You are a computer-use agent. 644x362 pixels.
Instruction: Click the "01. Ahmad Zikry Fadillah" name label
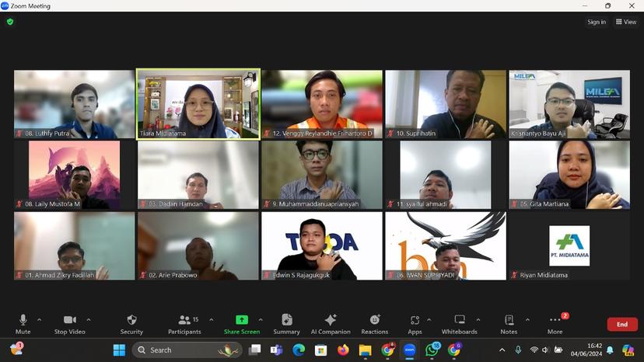[60, 275]
